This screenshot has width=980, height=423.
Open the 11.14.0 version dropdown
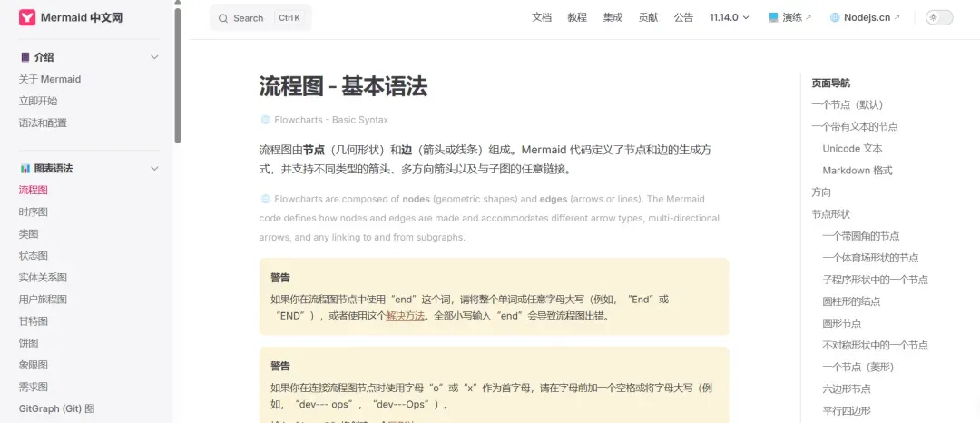tap(729, 17)
